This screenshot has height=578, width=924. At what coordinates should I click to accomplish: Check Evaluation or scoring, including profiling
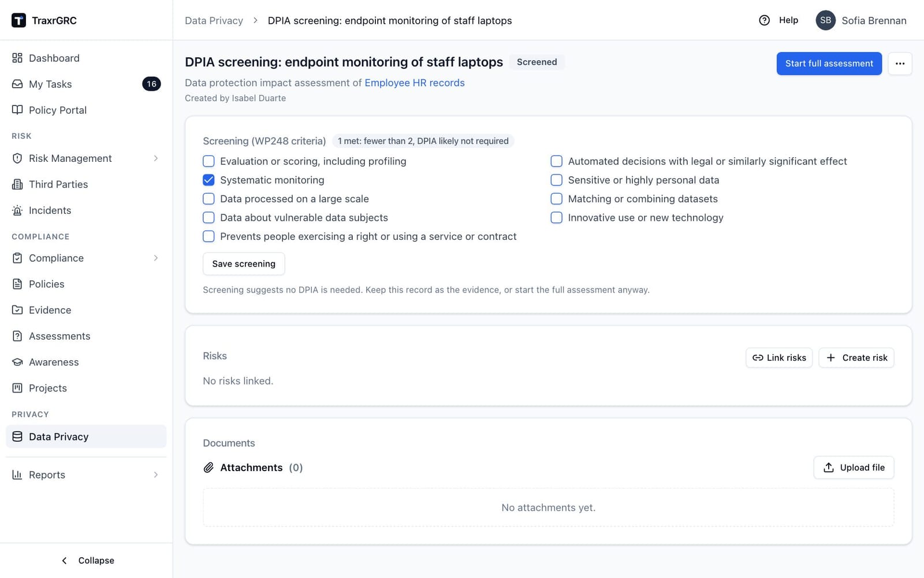(x=208, y=161)
